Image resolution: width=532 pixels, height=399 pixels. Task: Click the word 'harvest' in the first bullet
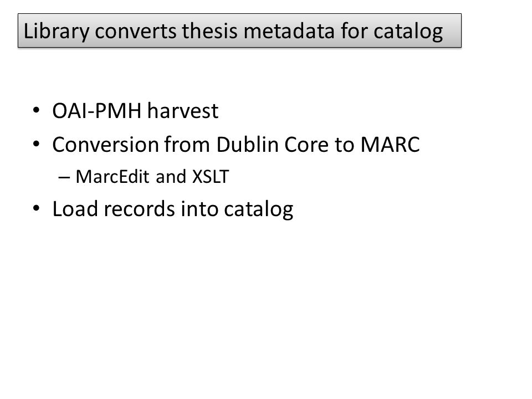[183, 111]
